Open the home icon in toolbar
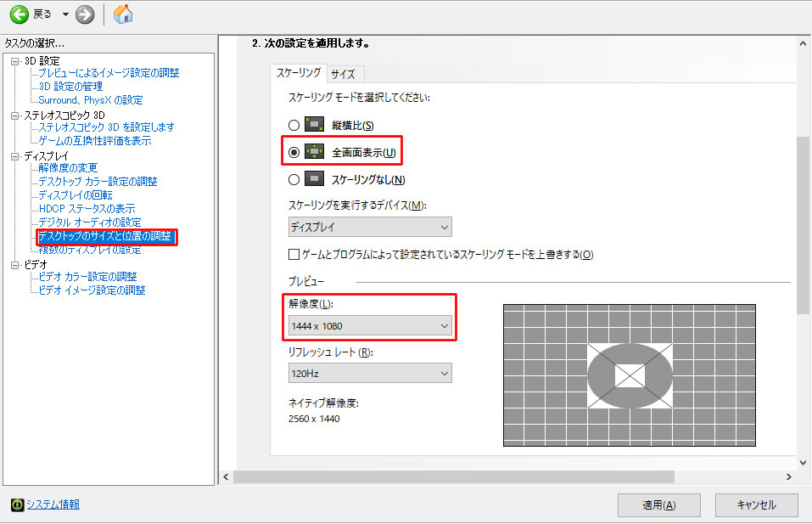812x524 pixels. pyautogui.click(x=123, y=14)
